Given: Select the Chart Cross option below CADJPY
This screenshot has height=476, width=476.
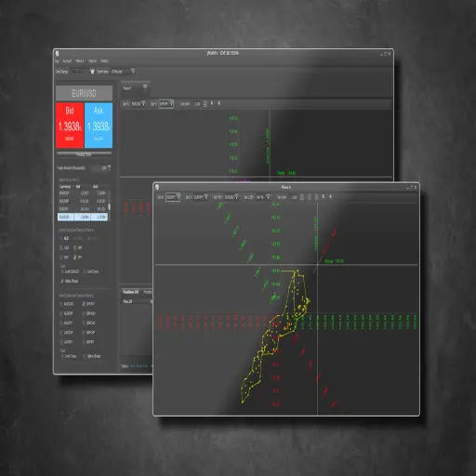Looking at the screenshot, I should [x=62, y=356].
